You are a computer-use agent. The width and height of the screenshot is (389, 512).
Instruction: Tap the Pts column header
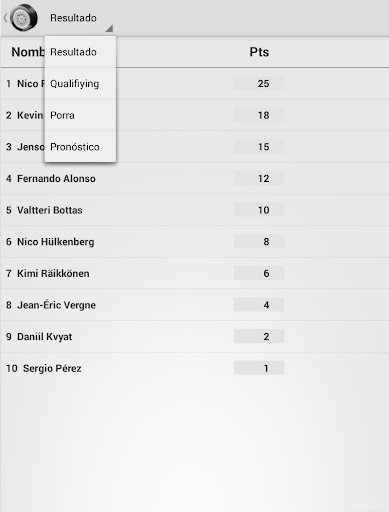tap(259, 52)
